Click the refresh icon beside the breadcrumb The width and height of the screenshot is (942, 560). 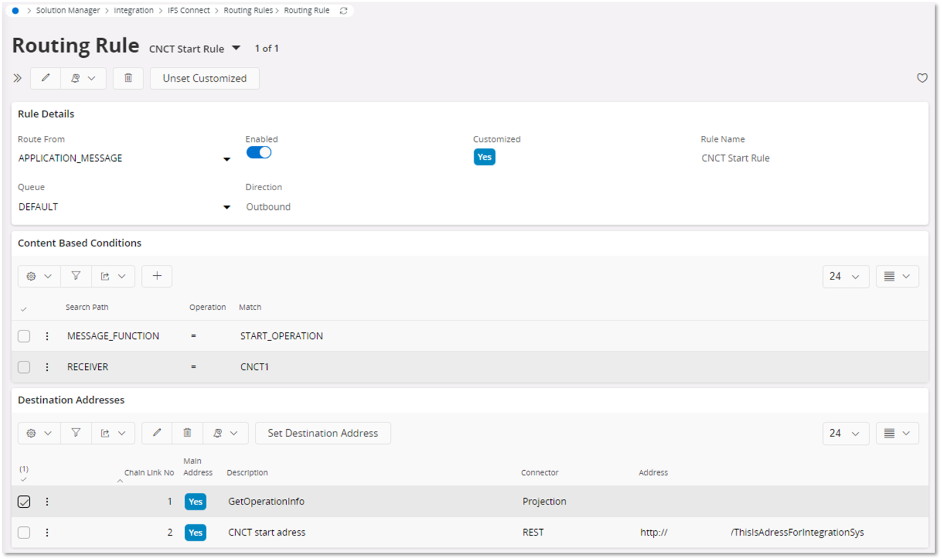click(343, 10)
